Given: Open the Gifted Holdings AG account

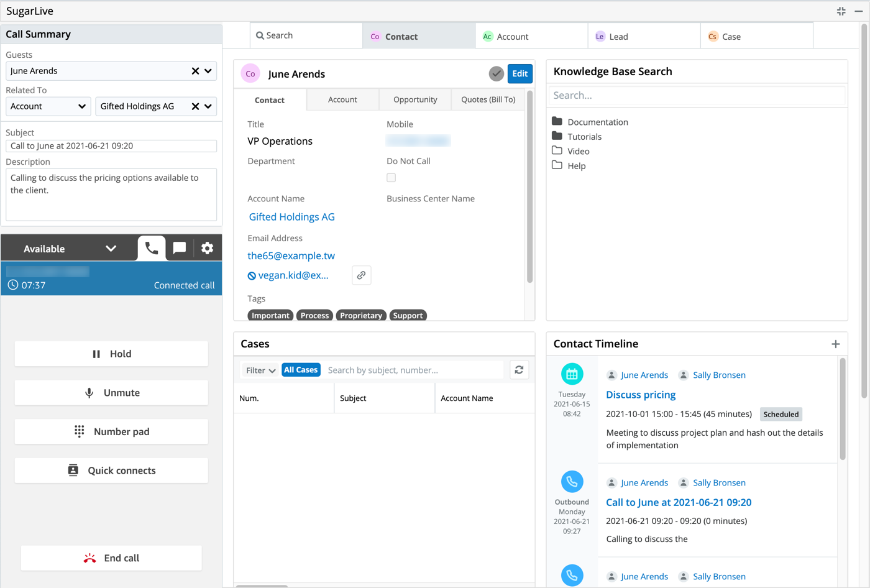Looking at the screenshot, I should (x=291, y=217).
